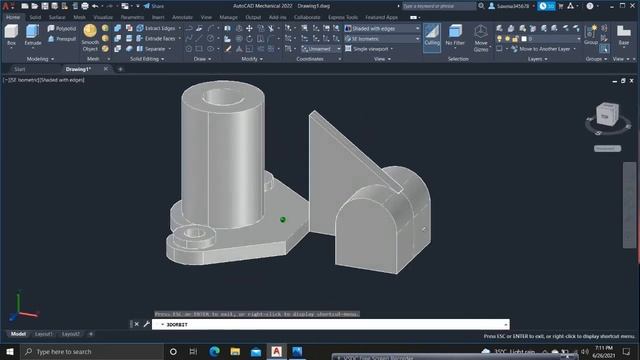Click the taskbar search box
Viewport: 640px width, 360px height.
point(93,351)
